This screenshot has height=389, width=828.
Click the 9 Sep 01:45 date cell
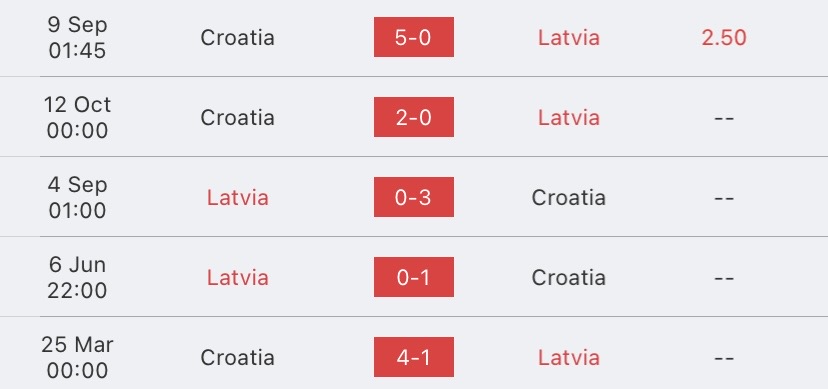(x=78, y=37)
